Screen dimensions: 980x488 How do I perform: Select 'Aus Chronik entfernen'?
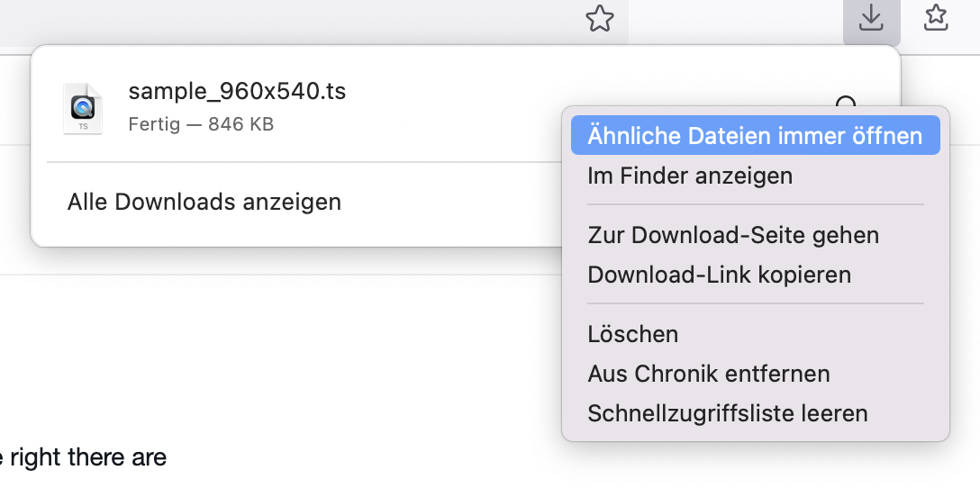click(x=709, y=374)
